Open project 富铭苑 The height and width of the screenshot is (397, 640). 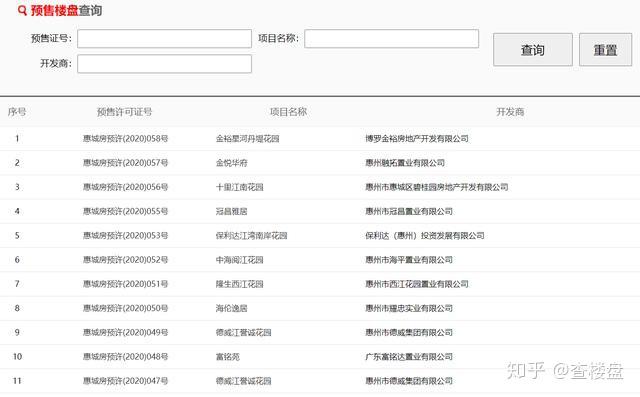228,357
